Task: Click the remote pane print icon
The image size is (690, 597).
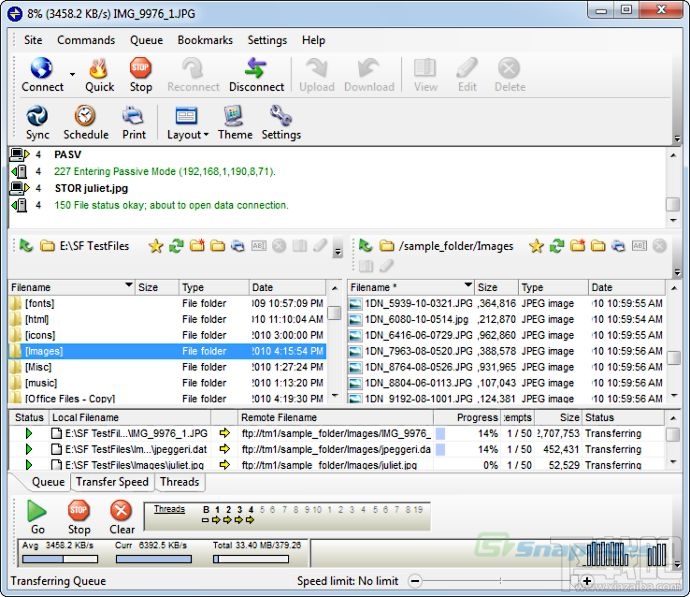Action: (x=618, y=246)
